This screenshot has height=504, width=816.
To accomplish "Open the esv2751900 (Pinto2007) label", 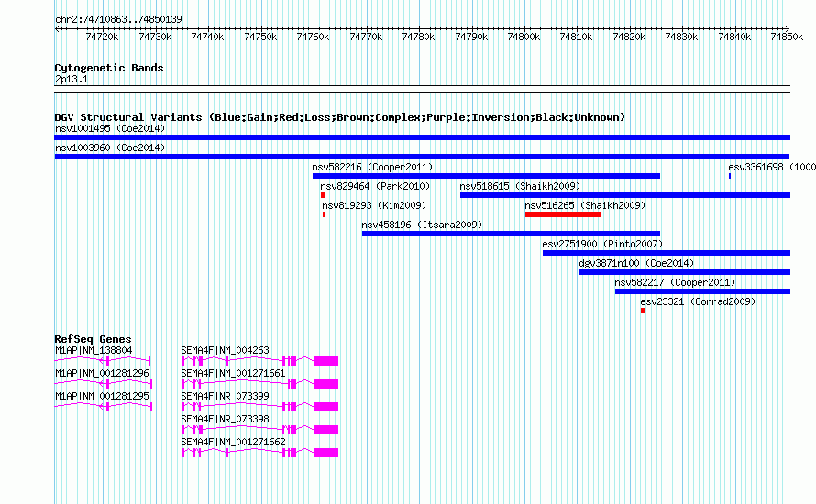I will [x=602, y=244].
